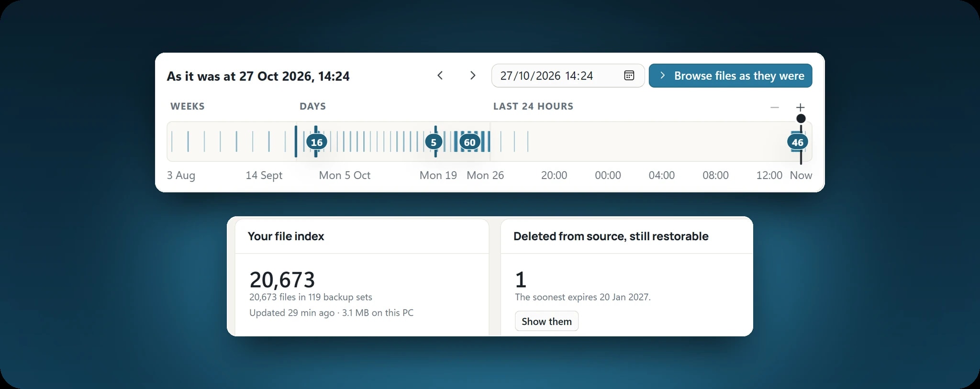Click the text 20,673 files in 119 backup sets
This screenshot has height=389, width=980.
(311, 297)
